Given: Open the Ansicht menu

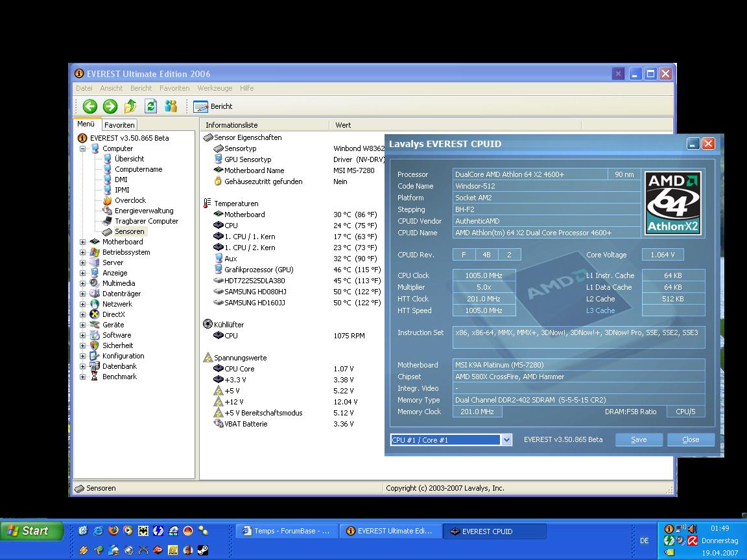Looking at the screenshot, I should (x=111, y=88).
